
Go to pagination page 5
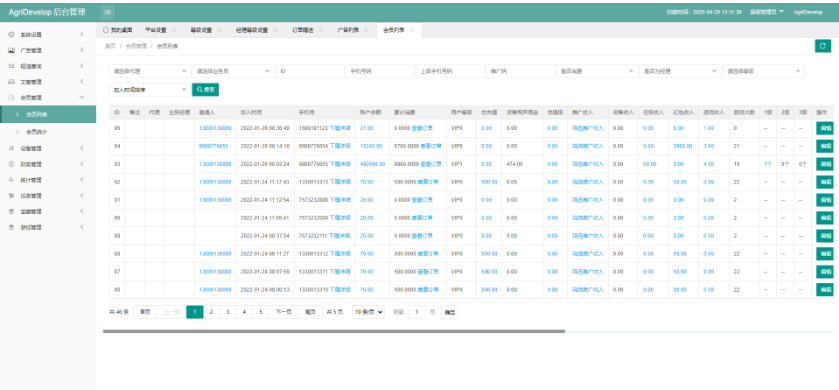click(261, 312)
